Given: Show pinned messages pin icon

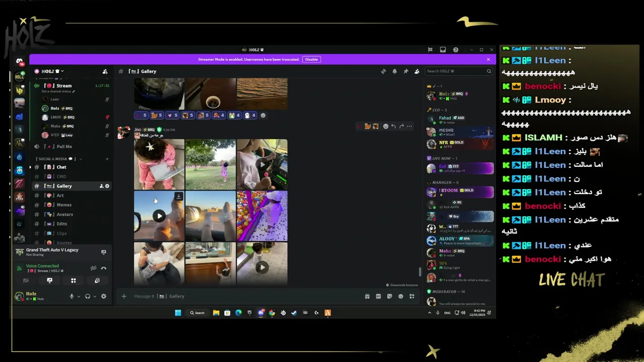Looking at the screenshot, I should point(406,71).
